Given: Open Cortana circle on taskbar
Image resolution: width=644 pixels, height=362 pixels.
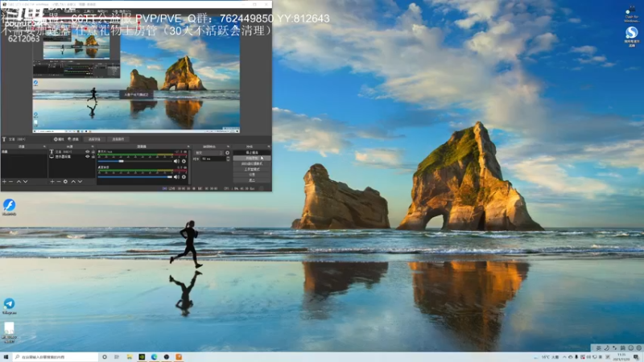Looking at the screenshot, I should tap(105, 357).
